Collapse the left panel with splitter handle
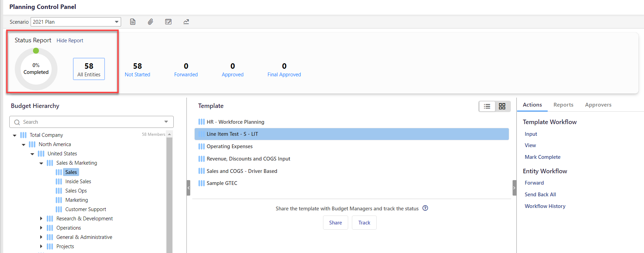 click(x=189, y=188)
